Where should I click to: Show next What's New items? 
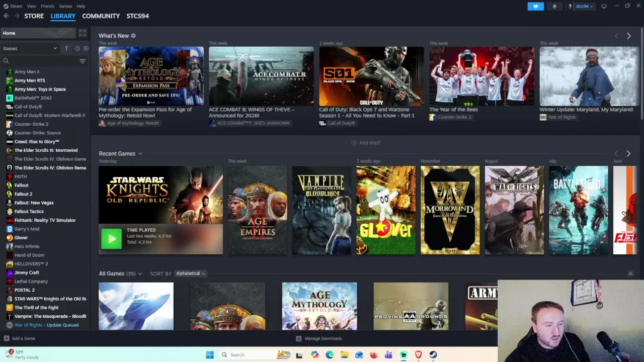tap(628, 36)
